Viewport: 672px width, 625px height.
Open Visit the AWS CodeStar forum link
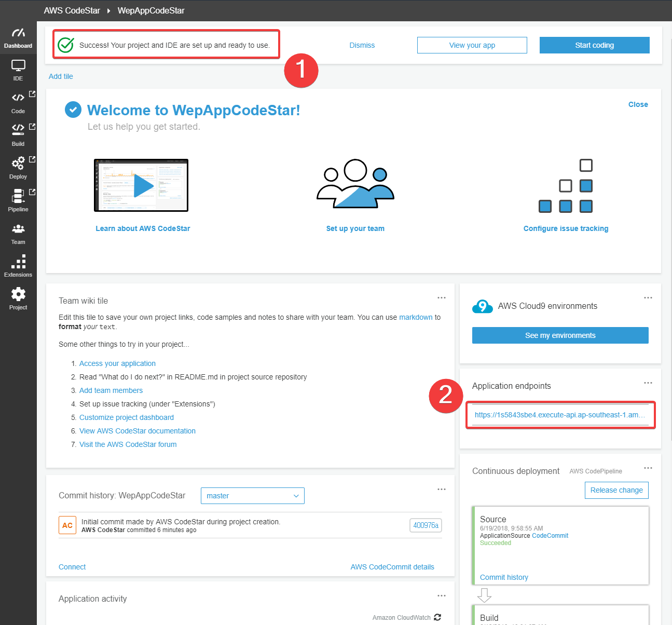tap(128, 444)
